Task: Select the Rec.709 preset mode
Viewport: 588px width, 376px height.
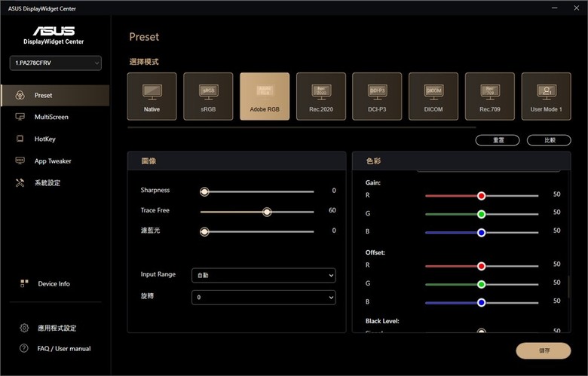Action: tap(490, 96)
